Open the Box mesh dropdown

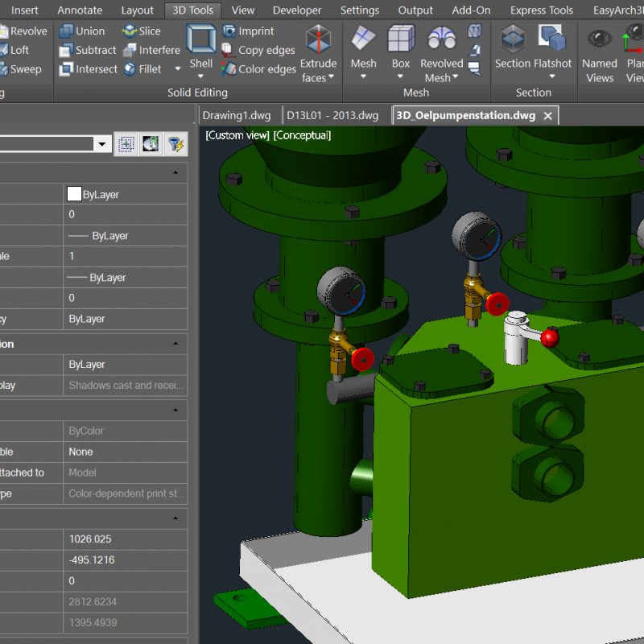pyautogui.click(x=401, y=77)
